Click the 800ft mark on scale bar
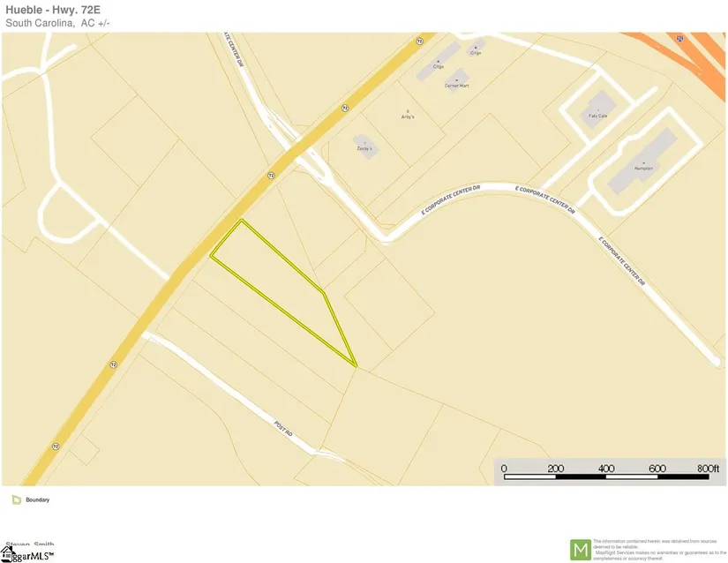 coord(708,469)
